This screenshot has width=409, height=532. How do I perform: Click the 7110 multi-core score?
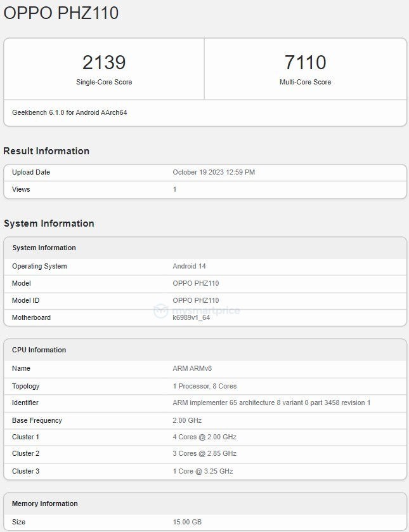[x=305, y=62]
